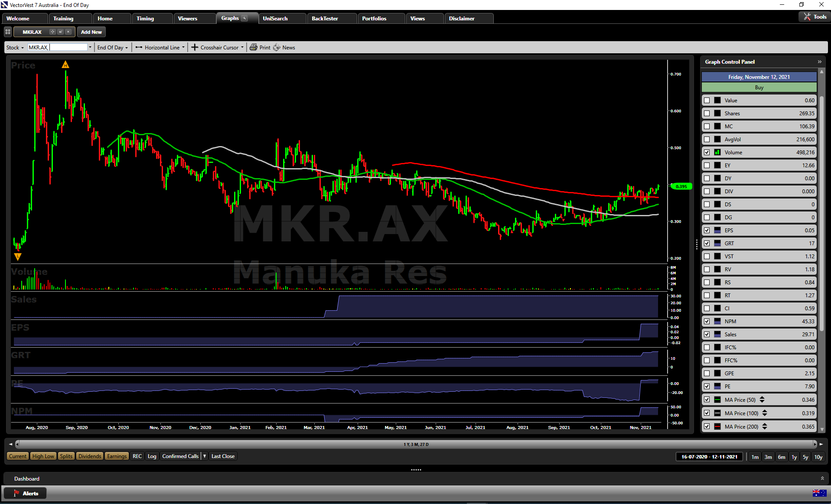
Task: Uncheck the Volume checkbox
Action: click(x=707, y=153)
